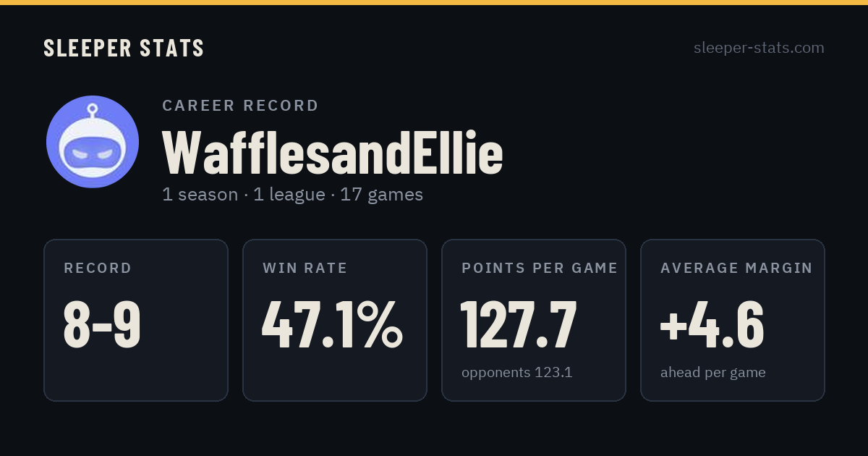Click the robot avatar icon
868x456 pixels.
coord(93,142)
